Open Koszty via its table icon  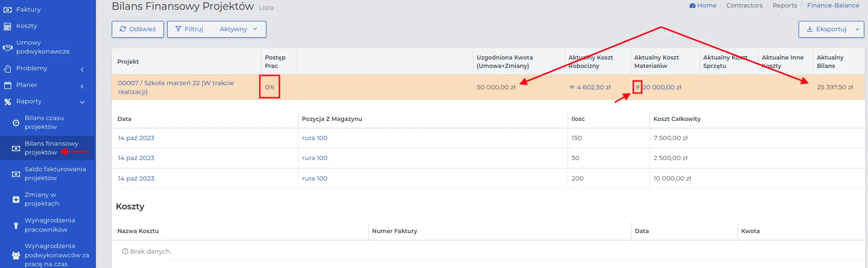coord(7,27)
